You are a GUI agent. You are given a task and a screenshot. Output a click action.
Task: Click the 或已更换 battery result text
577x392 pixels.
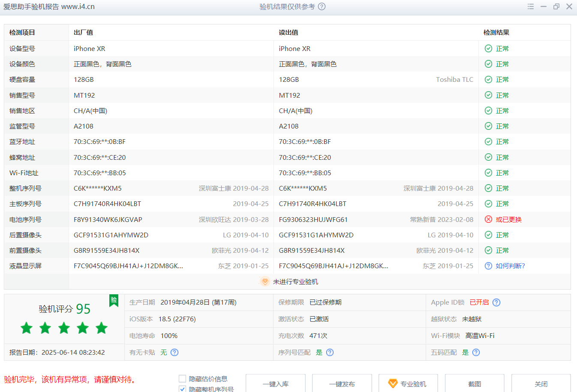[x=508, y=219]
